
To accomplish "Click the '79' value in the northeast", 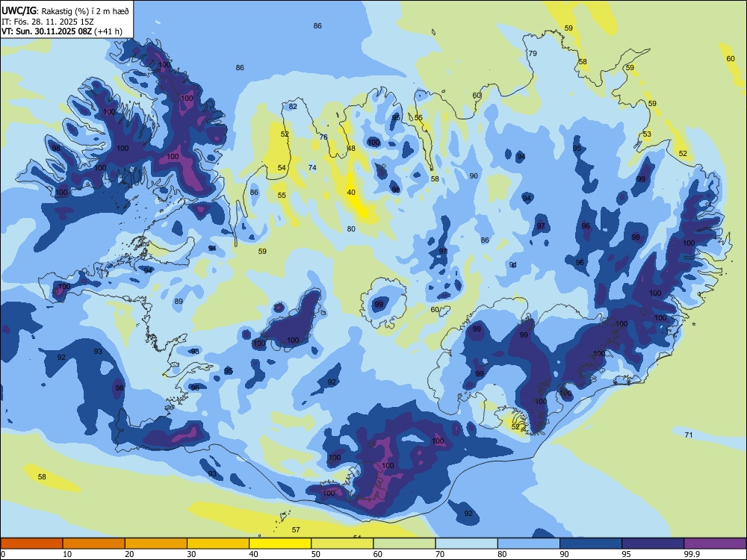I will click(533, 53).
